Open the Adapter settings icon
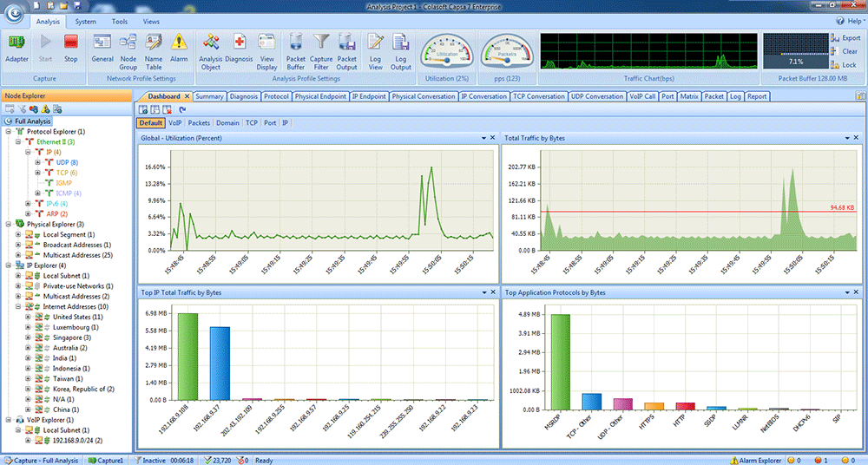This screenshot has height=465, width=868. [16, 49]
